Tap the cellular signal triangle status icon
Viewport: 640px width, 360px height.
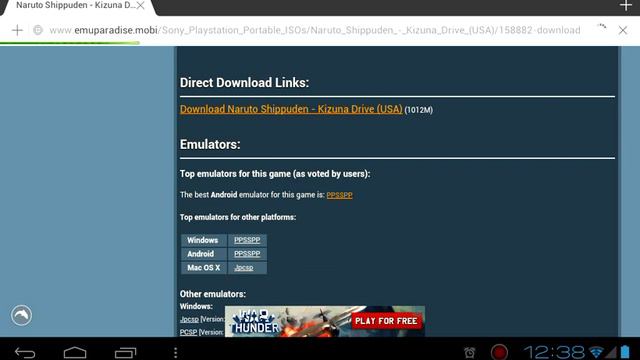point(611,352)
